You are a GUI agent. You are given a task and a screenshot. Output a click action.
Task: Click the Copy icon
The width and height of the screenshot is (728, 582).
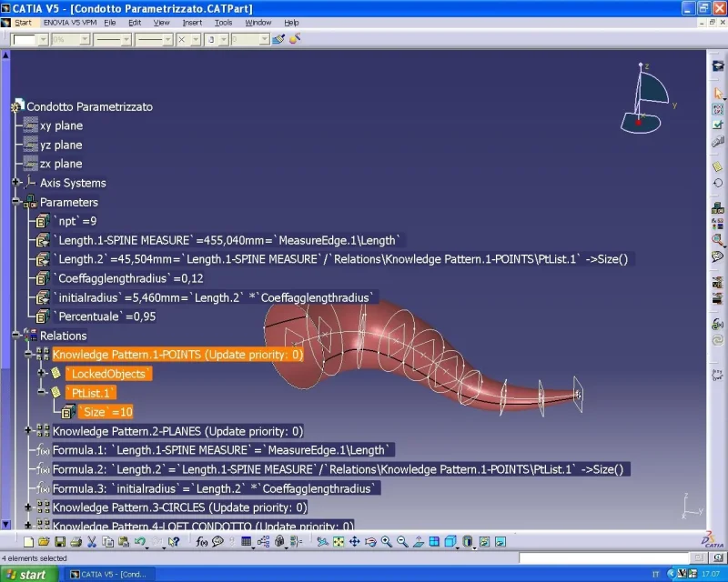107,542
